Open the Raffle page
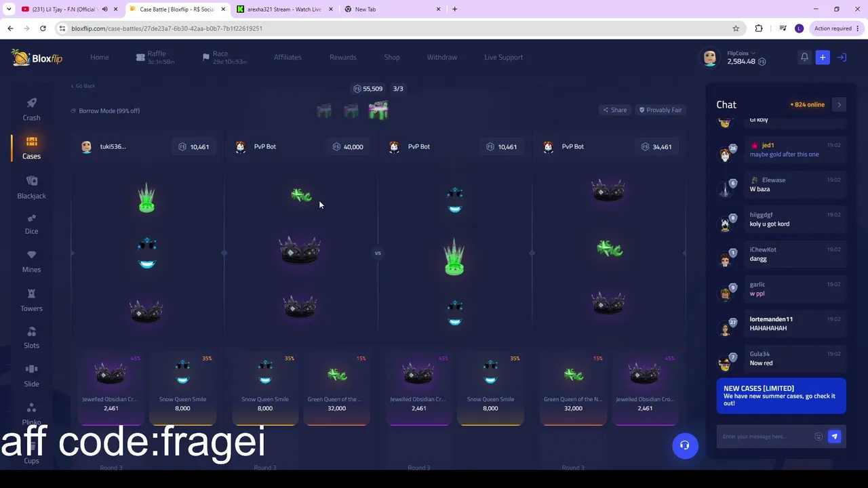 155,58
